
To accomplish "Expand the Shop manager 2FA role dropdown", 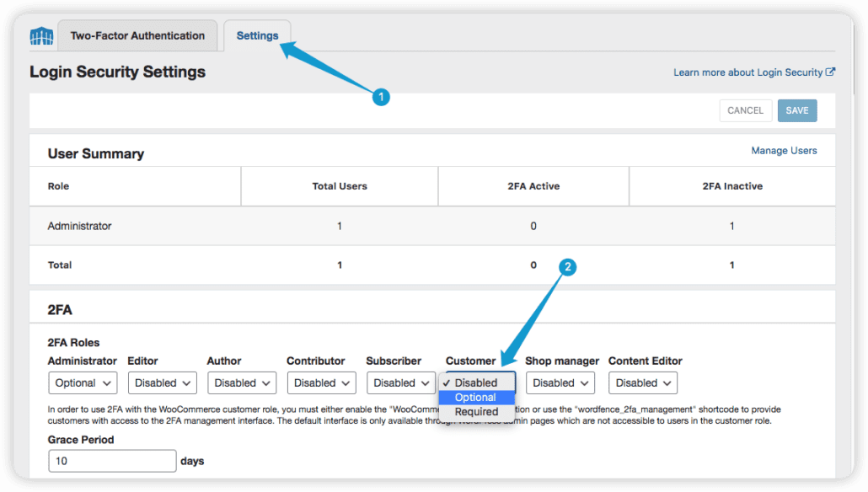I will 560,383.
